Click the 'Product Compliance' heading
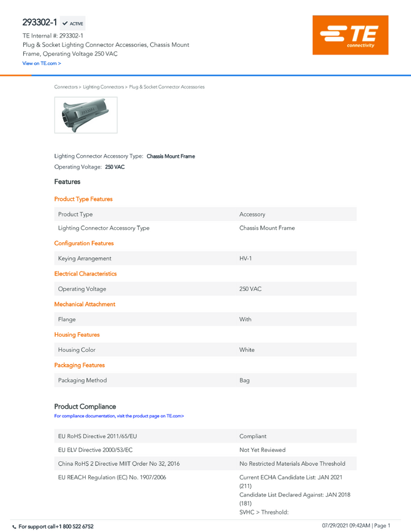The width and height of the screenshot is (411, 532). pyautogui.click(x=85, y=406)
